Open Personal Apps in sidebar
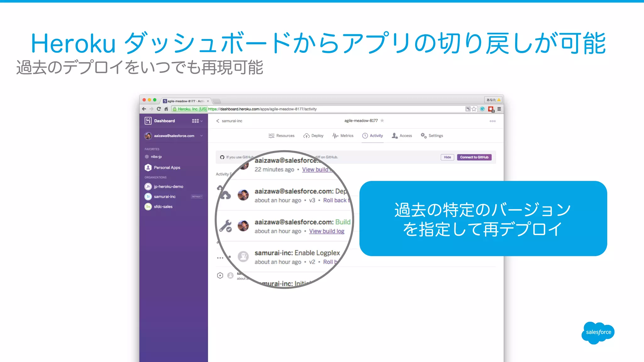The width and height of the screenshot is (644, 362). click(163, 167)
